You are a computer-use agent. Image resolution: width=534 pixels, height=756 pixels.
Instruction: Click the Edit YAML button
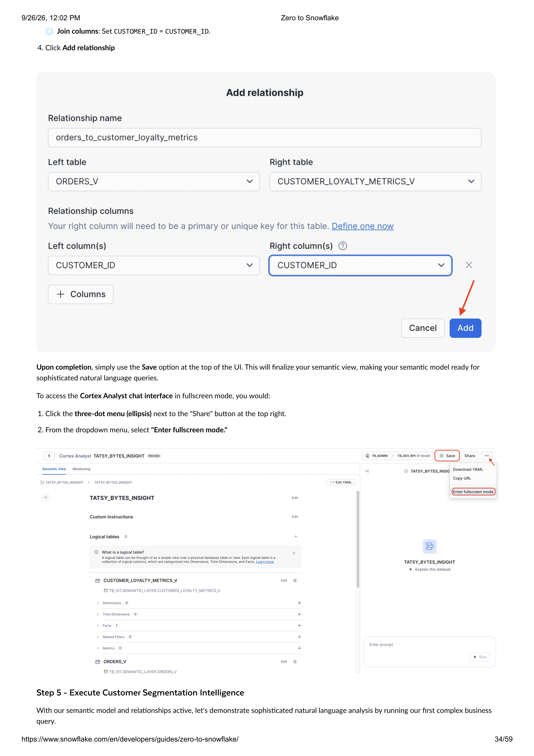(x=341, y=482)
